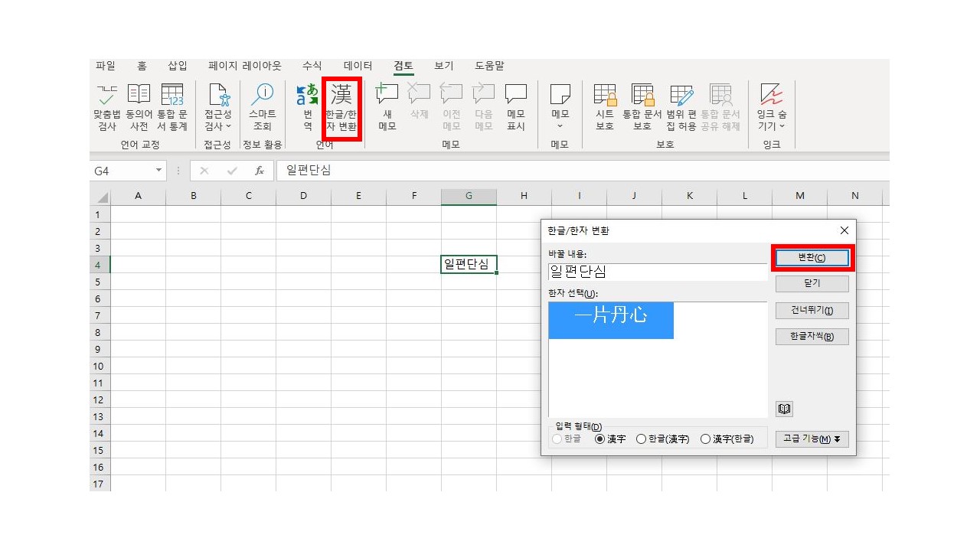Click the 한글자씩 button
980x551 pixels.
[812, 336]
